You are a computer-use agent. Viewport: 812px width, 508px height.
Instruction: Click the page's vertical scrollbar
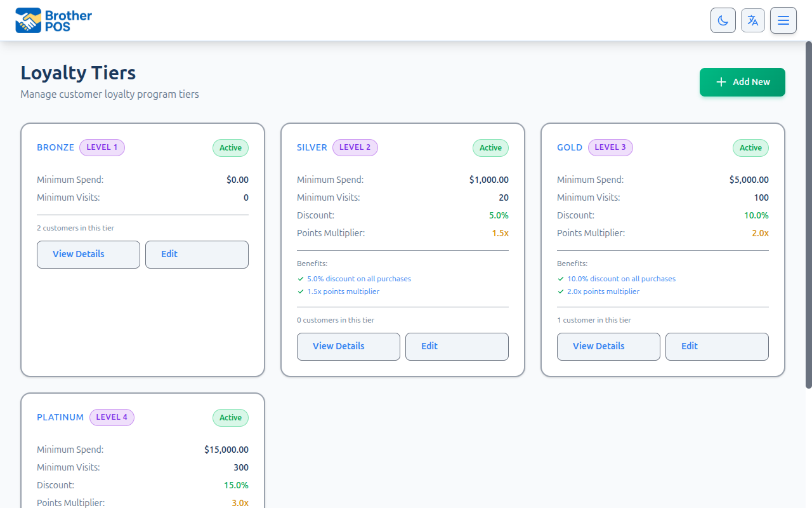808,216
